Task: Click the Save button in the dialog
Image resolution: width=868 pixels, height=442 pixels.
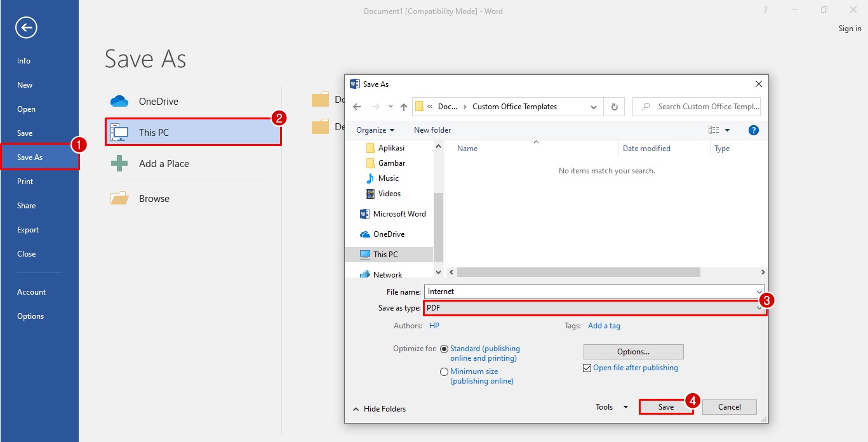Action: click(665, 406)
